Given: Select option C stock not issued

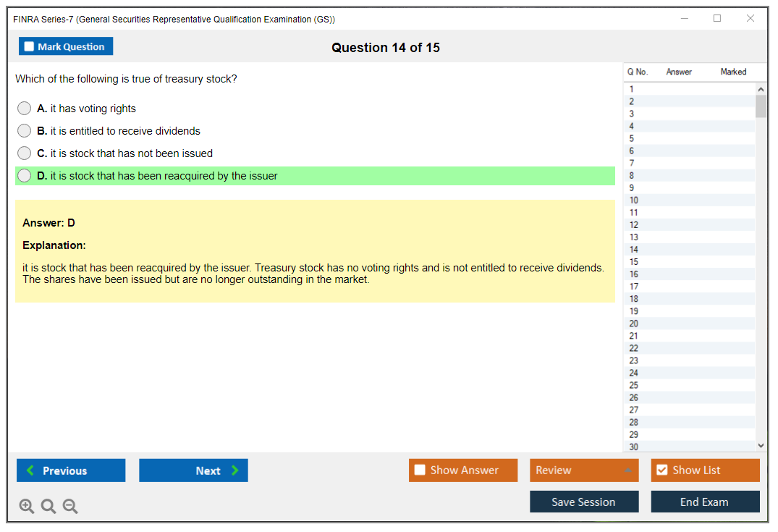Looking at the screenshot, I should coord(25,153).
